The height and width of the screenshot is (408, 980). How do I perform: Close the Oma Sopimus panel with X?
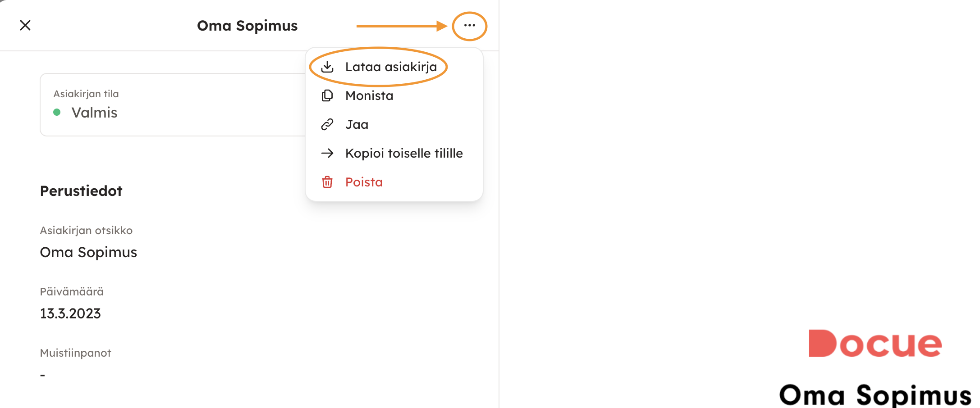pyautogui.click(x=25, y=25)
